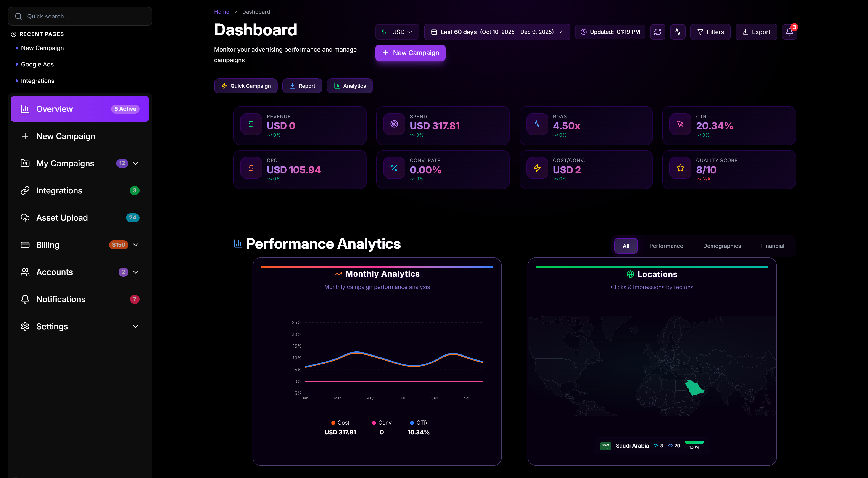The image size is (868, 478).
Task: Click the Spend target icon tile
Action: click(394, 124)
